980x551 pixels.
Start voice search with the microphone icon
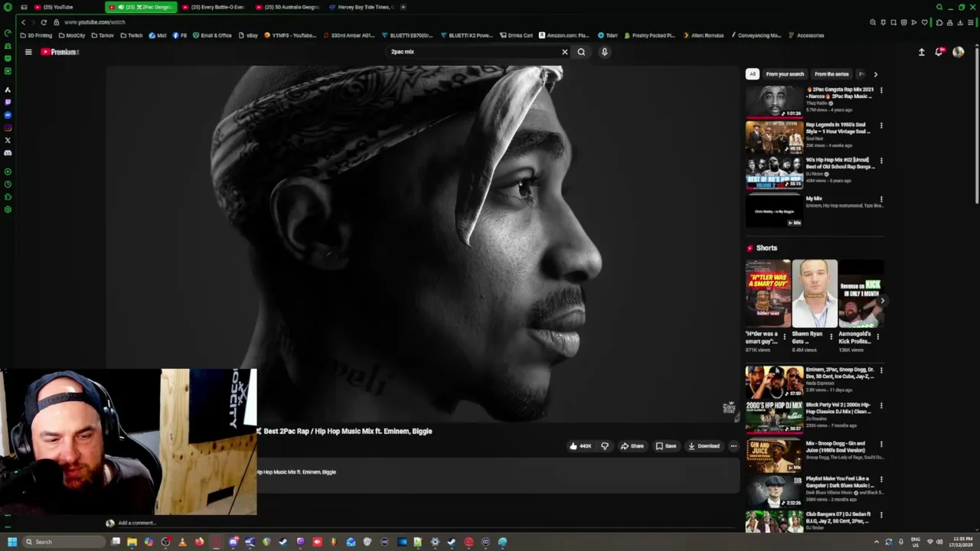604,52
